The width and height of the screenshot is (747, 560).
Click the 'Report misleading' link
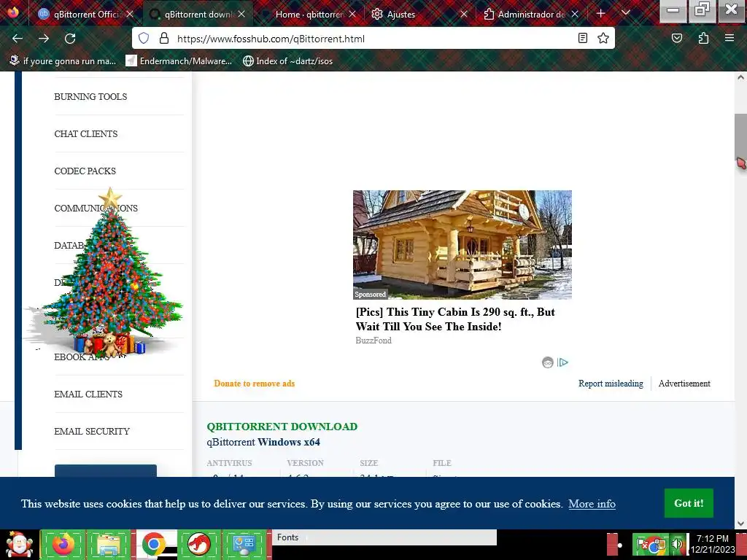coord(611,384)
